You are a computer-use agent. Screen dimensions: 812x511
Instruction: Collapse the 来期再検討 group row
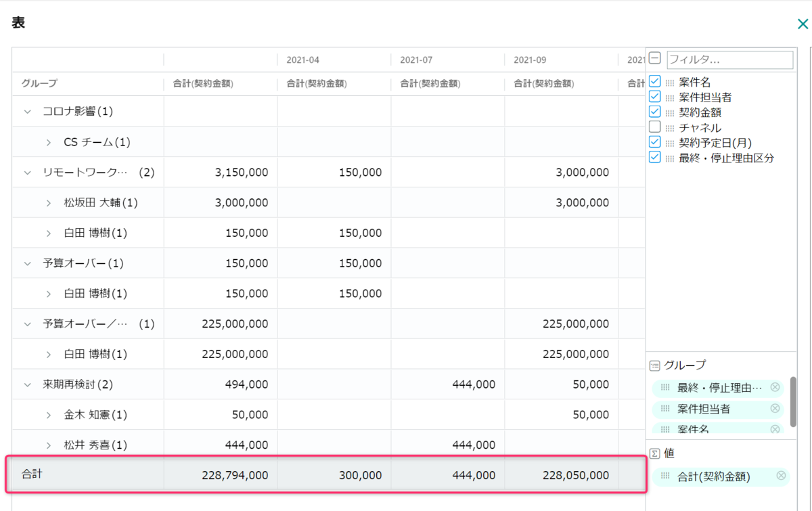(28, 384)
